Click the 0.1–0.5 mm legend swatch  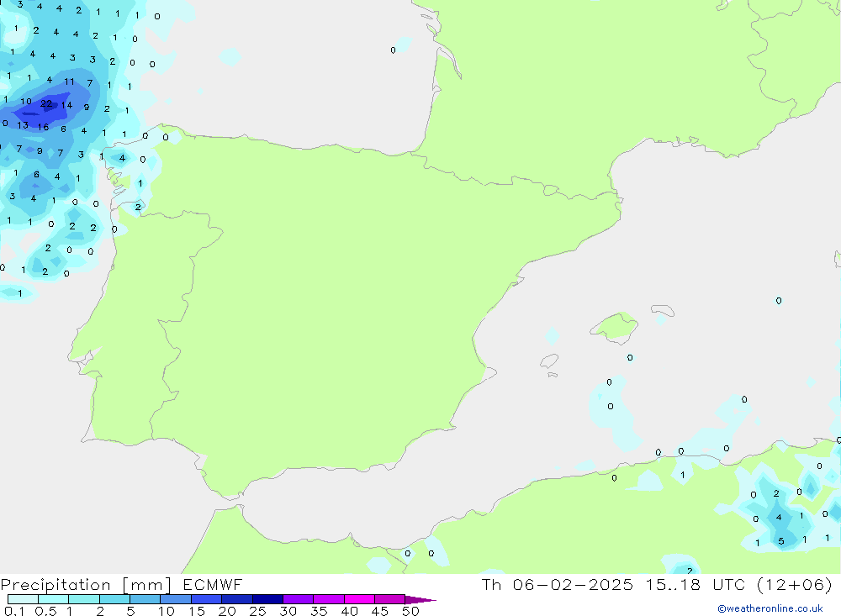click(23, 599)
